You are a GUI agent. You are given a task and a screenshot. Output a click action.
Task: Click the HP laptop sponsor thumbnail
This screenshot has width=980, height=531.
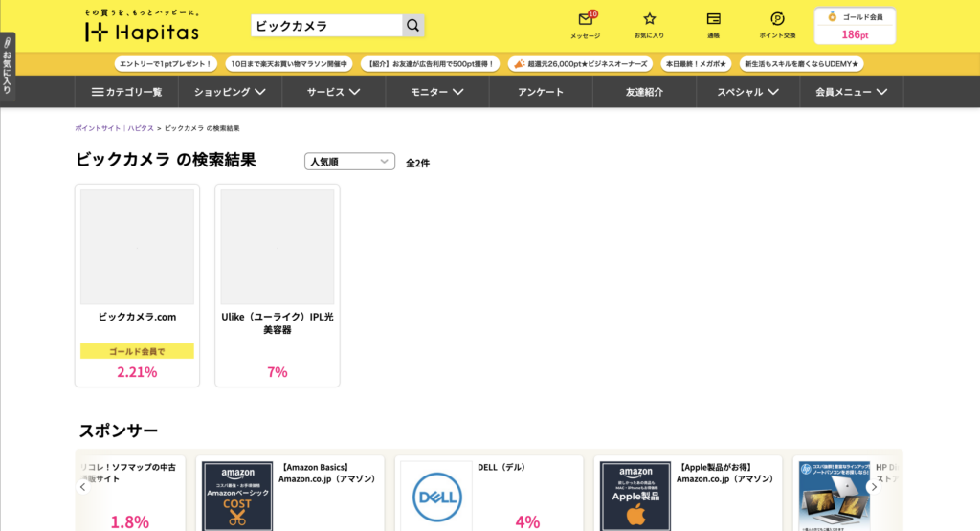(835, 496)
